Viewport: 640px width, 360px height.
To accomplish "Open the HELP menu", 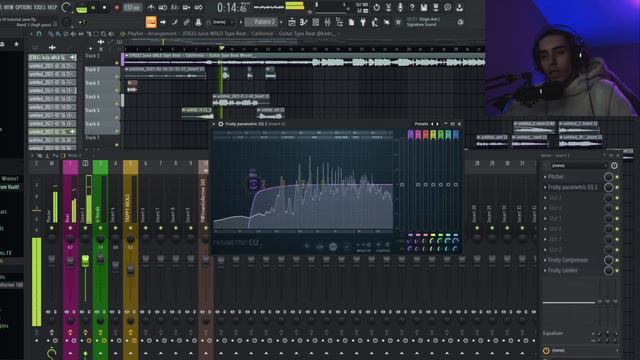I will coord(52,7).
